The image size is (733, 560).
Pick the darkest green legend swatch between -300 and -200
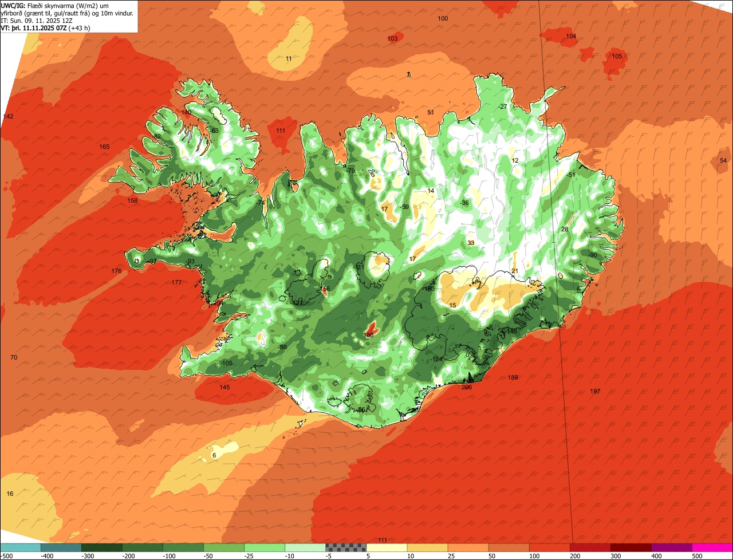(x=101, y=547)
